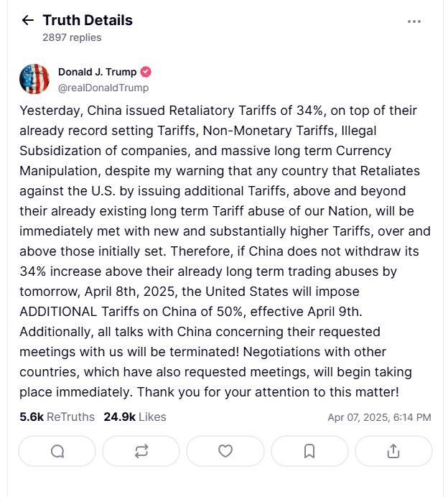This screenshot has width=448, height=497.
Task: View the 24.9k Likes list
Action: [x=135, y=417]
